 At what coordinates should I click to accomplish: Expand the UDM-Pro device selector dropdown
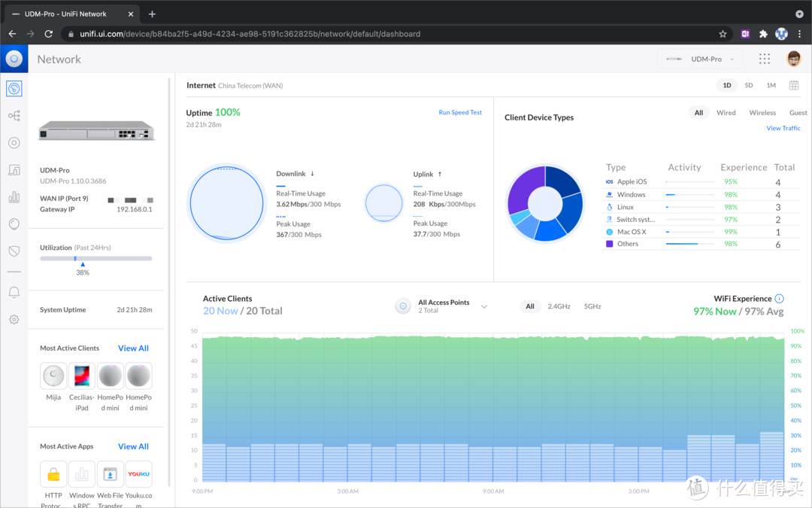tap(700, 59)
